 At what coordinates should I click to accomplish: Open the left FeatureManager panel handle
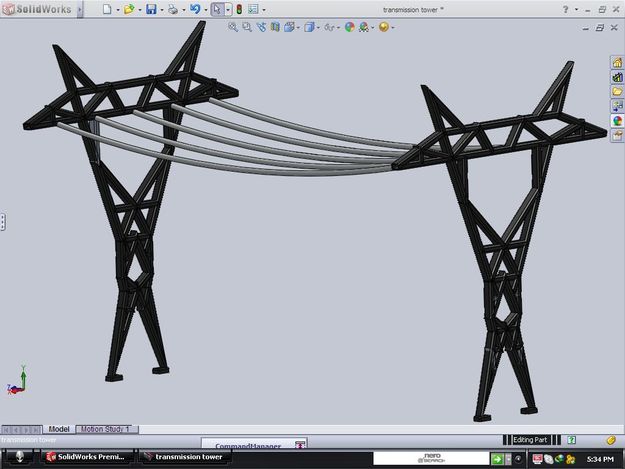click(2, 222)
